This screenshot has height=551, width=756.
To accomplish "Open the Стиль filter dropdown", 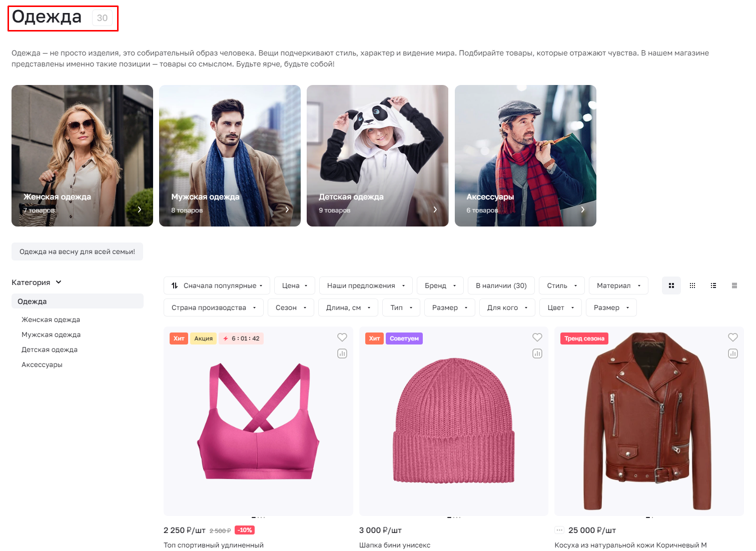I will pyautogui.click(x=562, y=285).
